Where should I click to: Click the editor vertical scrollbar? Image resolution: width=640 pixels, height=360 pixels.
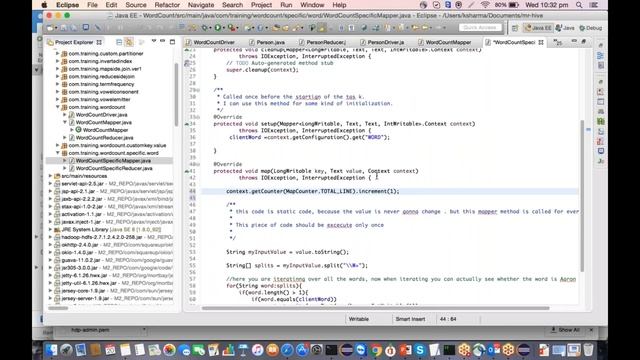[x=582, y=196]
